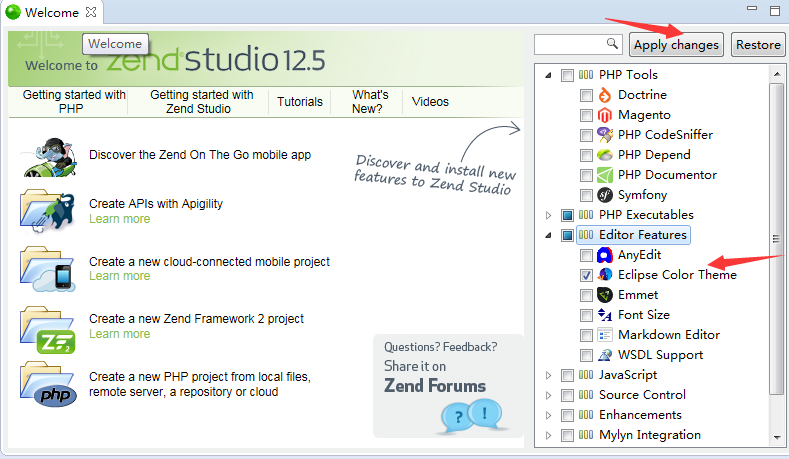Click the Zend Forums speech bubbles icon

[471, 415]
